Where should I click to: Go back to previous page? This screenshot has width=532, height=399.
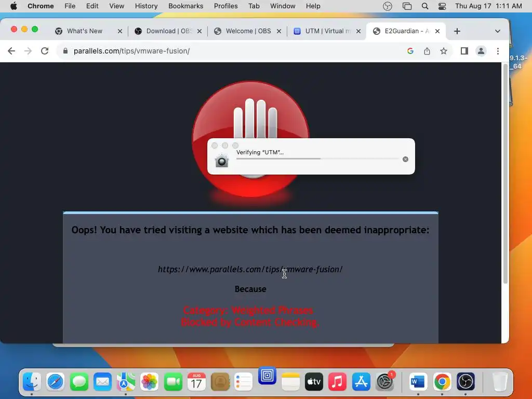(x=11, y=51)
